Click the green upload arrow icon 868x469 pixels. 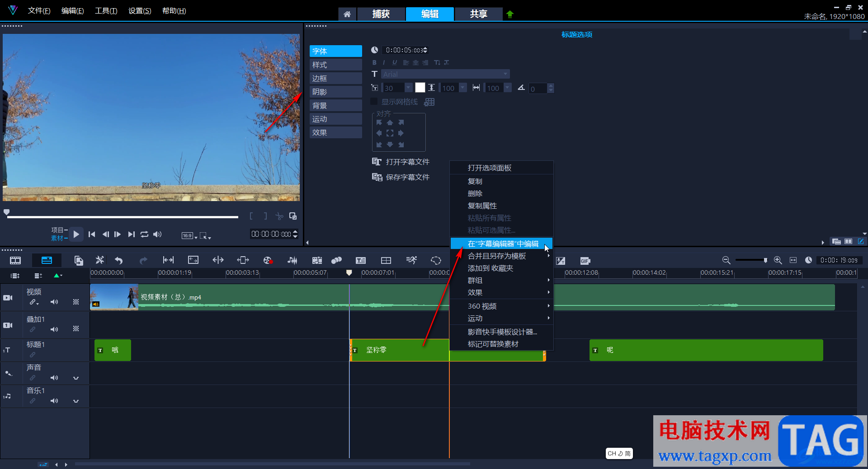click(x=510, y=14)
